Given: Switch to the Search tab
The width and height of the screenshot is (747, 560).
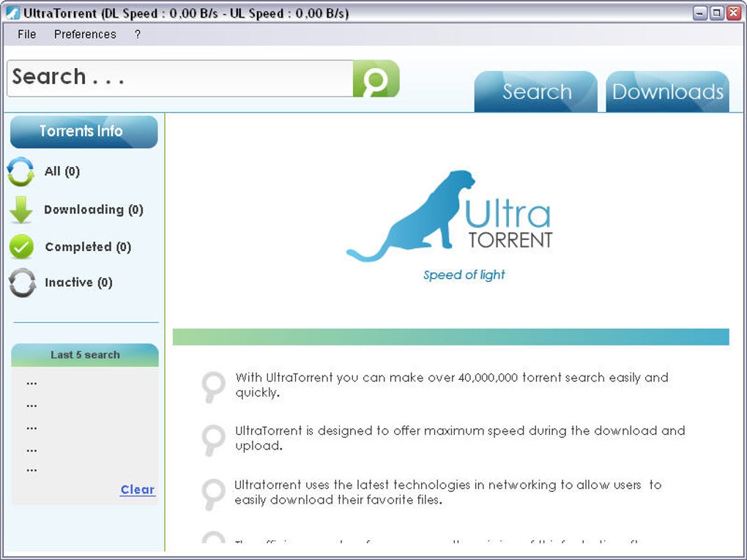Looking at the screenshot, I should (x=536, y=92).
